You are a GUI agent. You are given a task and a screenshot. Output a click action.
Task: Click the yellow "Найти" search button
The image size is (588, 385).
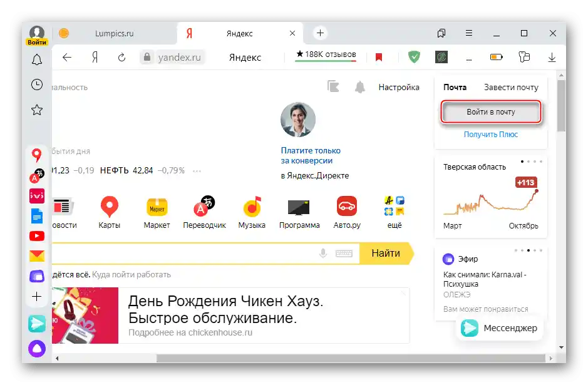tap(386, 254)
